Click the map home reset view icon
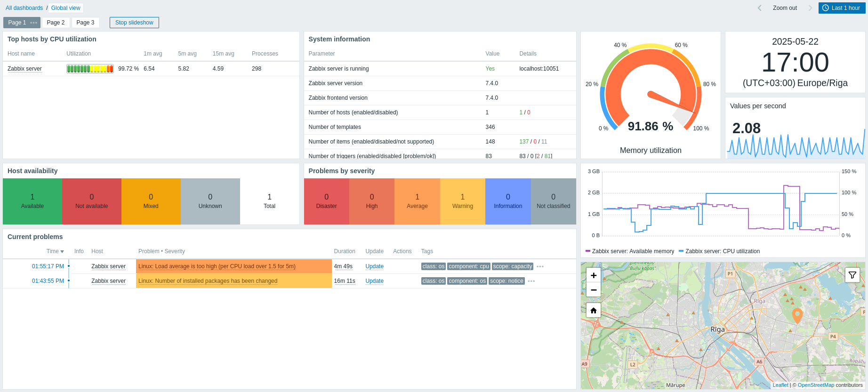Screen dimensions: 868x392 click(594, 311)
